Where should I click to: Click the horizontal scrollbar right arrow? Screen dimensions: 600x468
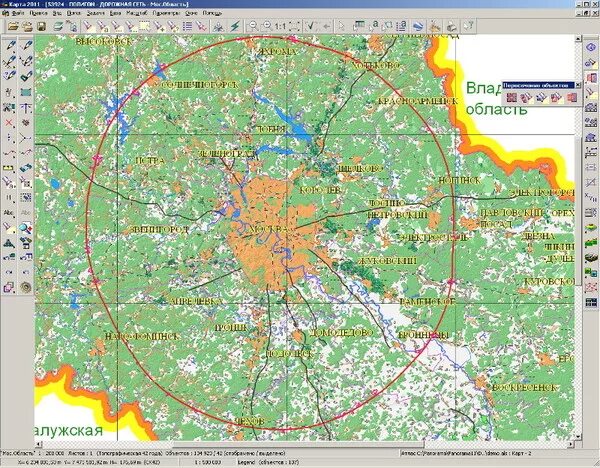pos(571,444)
